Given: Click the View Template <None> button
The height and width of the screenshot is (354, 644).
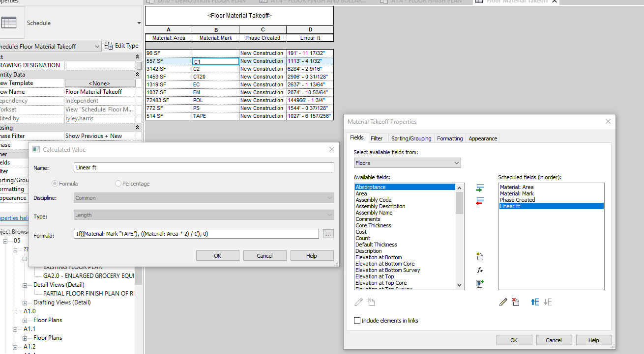Looking at the screenshot, I should 99,83.
